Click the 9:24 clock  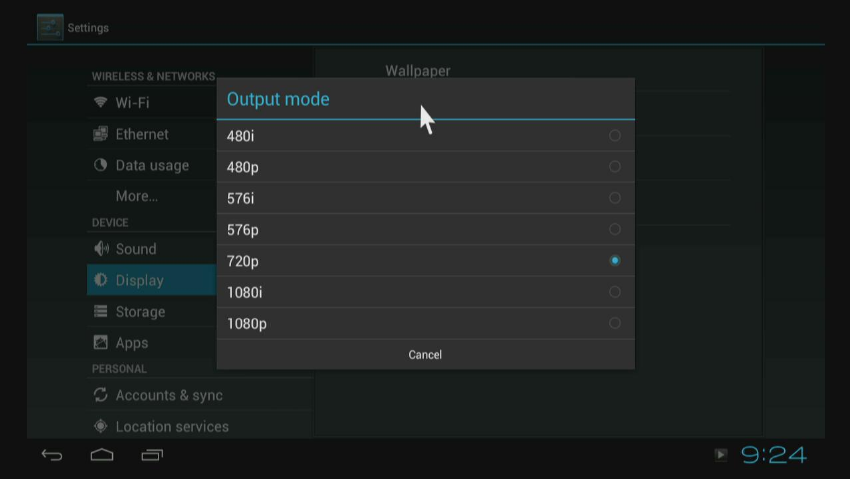774,455
